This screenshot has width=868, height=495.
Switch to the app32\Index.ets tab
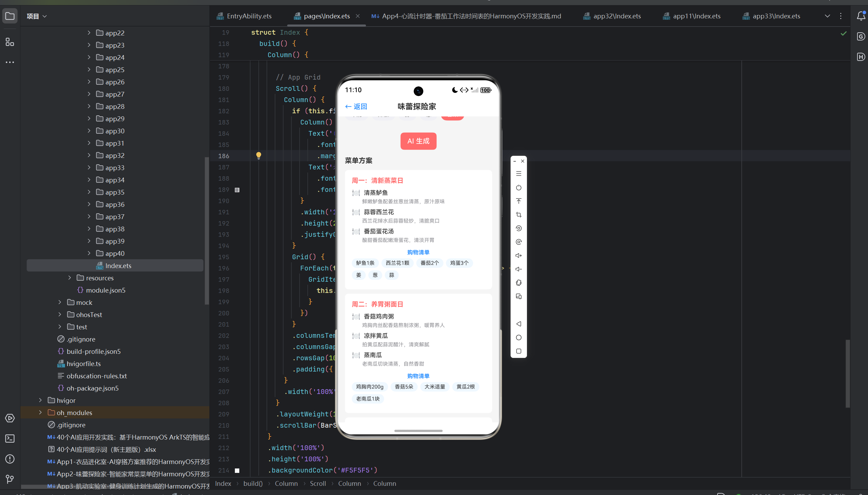coord(612,16)
